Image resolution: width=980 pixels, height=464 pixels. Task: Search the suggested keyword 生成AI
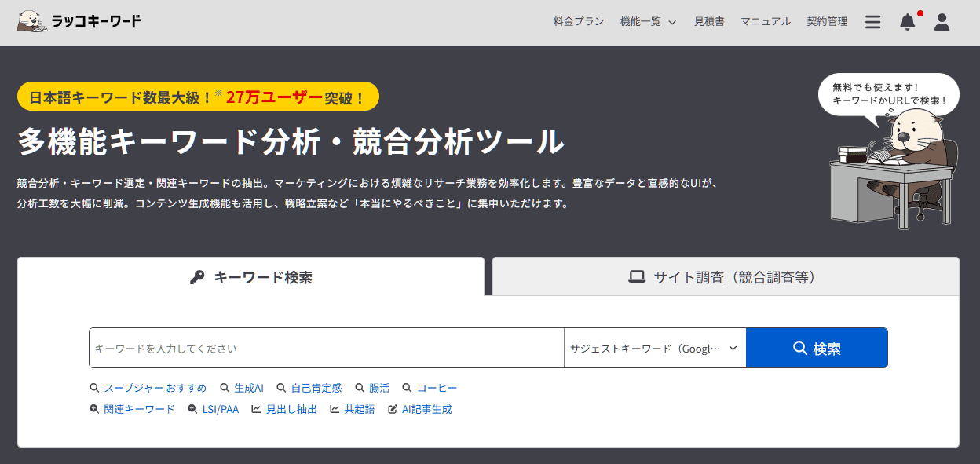[x=248, y=388]
